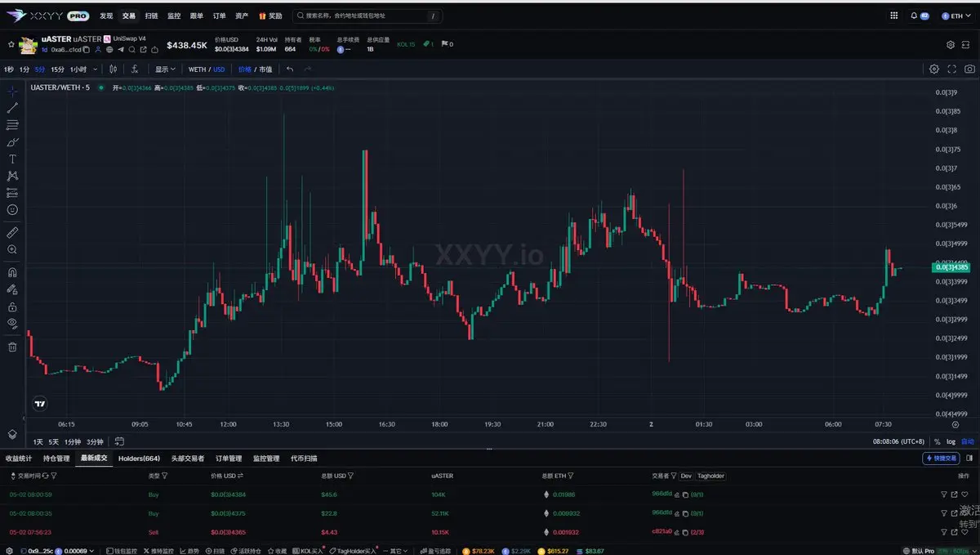This screenshot has width=980, height=555.
Task: Select the text annotation tool
Action: pyautogui.click(x=12, y=159)
